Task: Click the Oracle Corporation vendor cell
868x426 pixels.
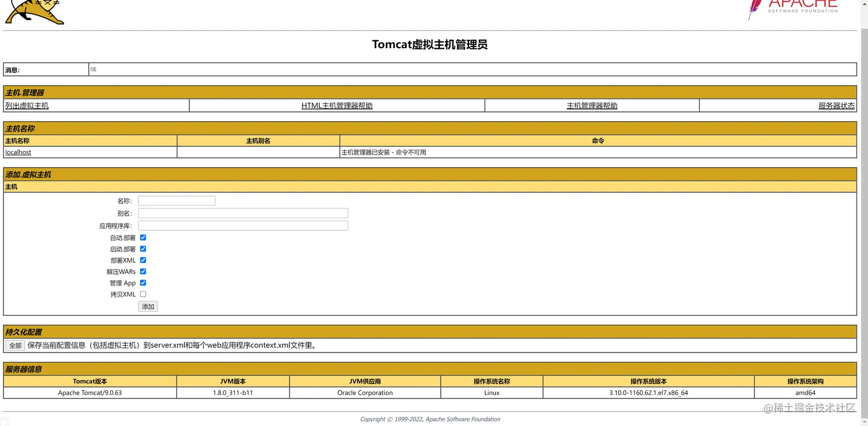Action: [x=365, y=393]
